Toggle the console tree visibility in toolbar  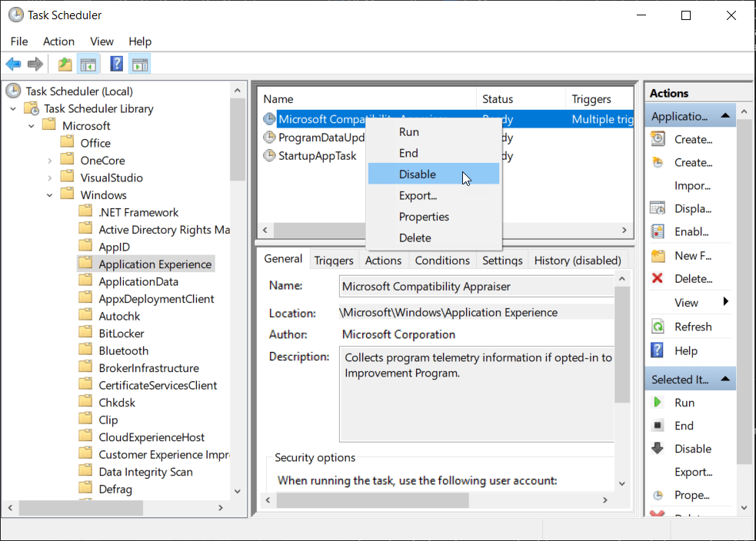pyautogui.click(x=88, y=64)
